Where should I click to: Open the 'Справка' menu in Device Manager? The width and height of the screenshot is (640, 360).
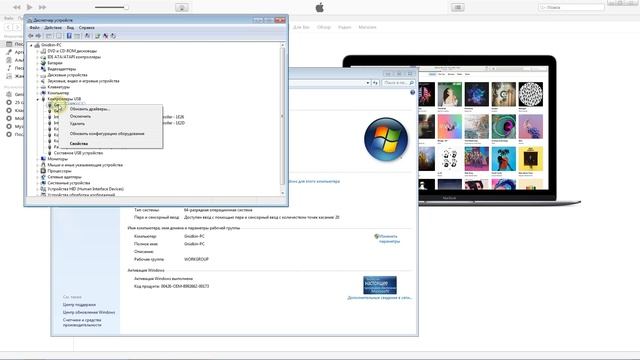pyautogui.click(x=87, y=28)
